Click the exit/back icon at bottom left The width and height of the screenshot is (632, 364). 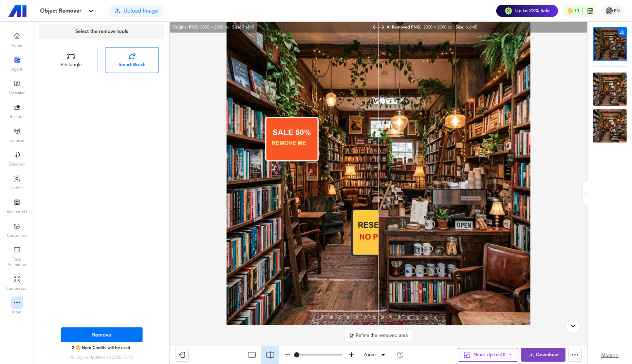click(182, 355)
